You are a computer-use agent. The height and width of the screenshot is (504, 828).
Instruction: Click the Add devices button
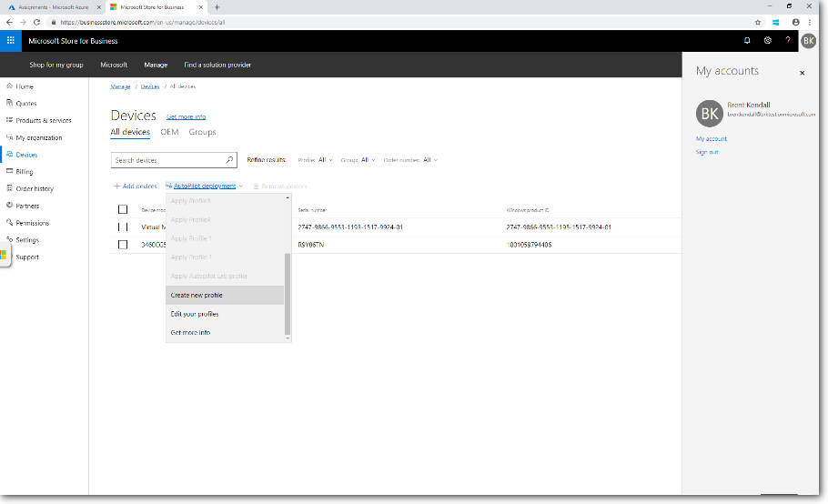coord(135,186)
